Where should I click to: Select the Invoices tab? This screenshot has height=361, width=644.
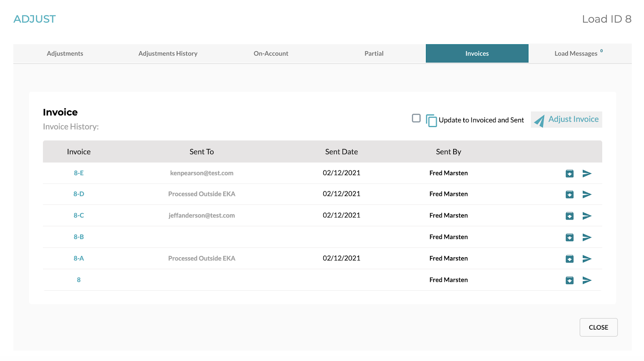coord(477,54)
